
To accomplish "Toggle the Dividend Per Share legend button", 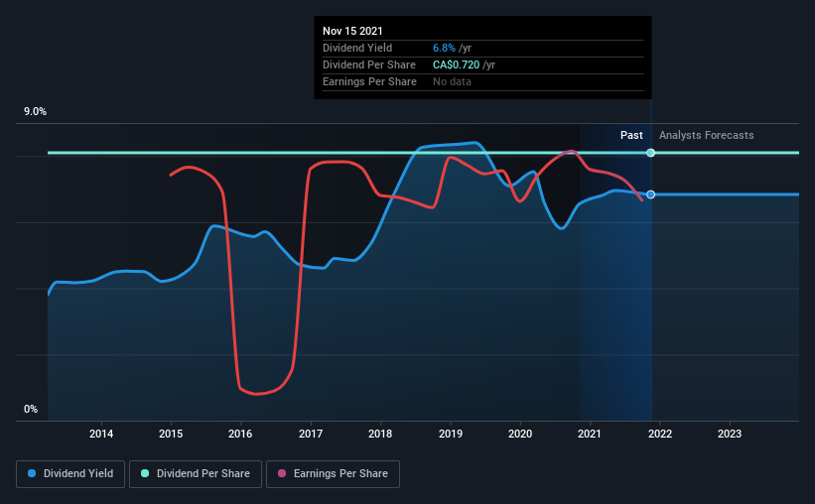I will click(196, 474).
